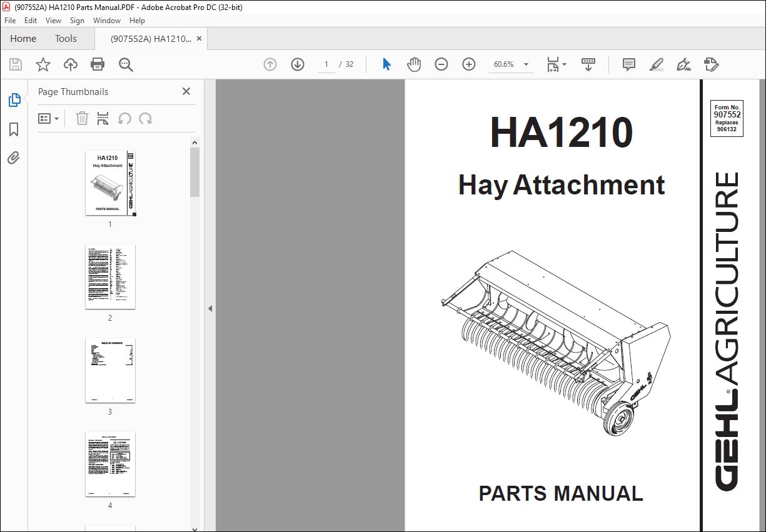This screenshot has width=766, height=532.
Task: Open the Sign menu
Action: pyautogui.click(x=77, y=21)
